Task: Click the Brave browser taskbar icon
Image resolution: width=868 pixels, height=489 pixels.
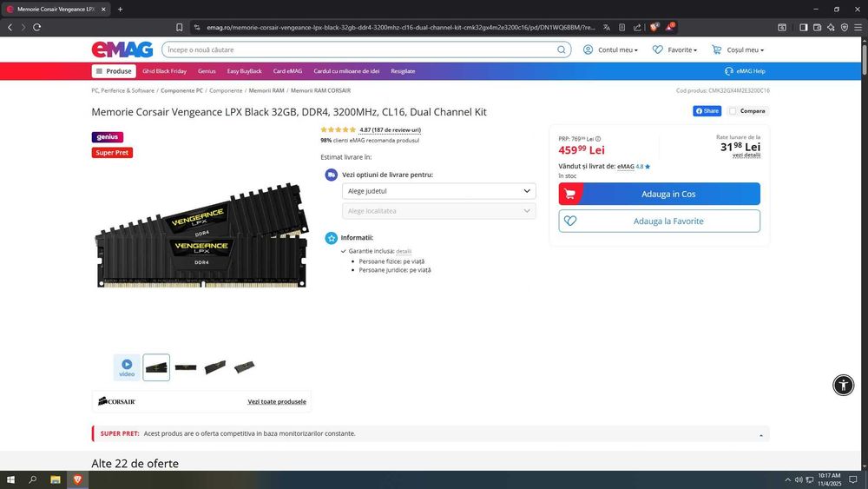Action: 77,479
